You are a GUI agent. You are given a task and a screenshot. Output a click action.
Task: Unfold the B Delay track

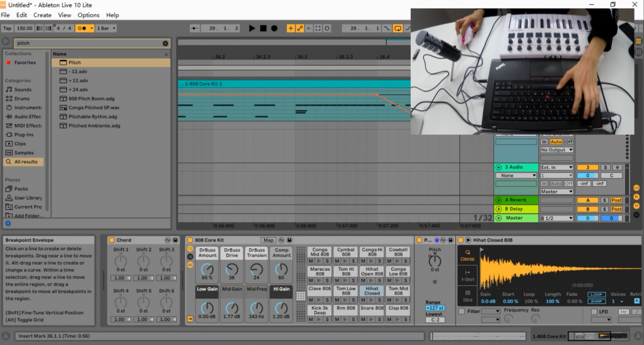click(499, 209)
